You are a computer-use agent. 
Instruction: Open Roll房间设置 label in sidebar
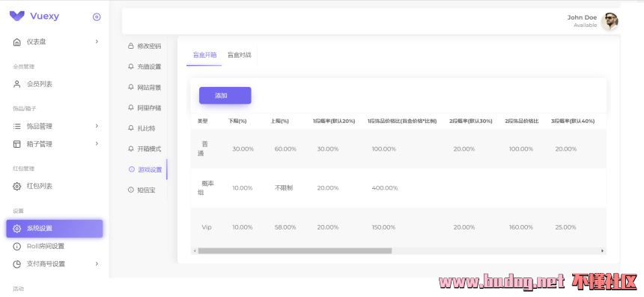point(46,247)
